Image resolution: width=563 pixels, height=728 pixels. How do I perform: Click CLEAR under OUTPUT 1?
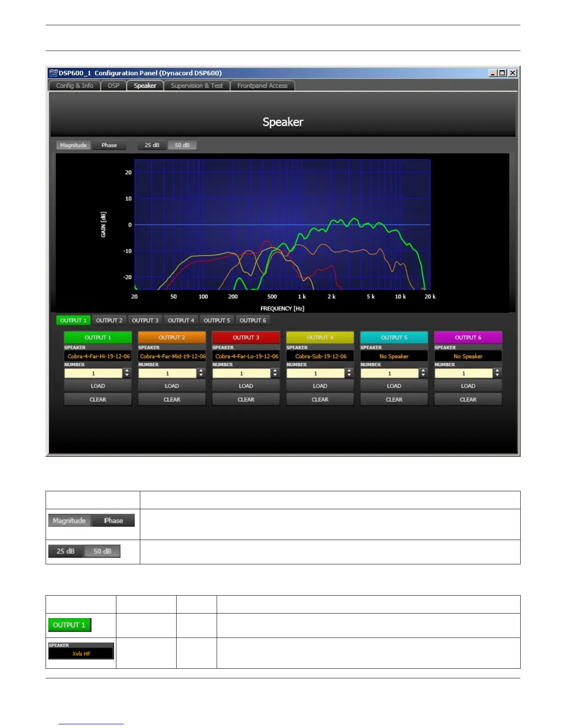[x=98, y=399]
